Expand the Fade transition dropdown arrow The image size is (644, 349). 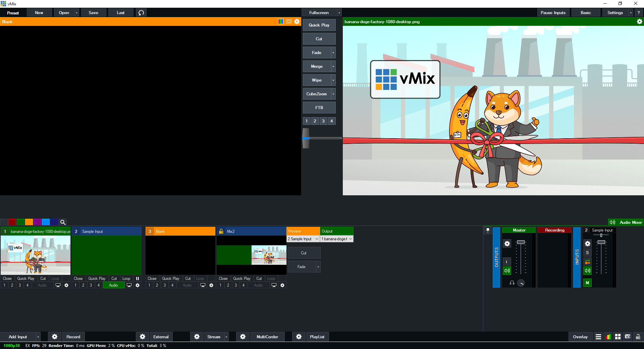click(333, 53)
